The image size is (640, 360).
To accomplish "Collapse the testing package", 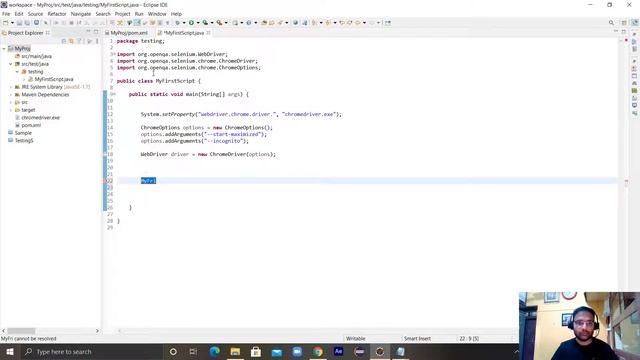I will pyautogui.click(x=17, y=72).
